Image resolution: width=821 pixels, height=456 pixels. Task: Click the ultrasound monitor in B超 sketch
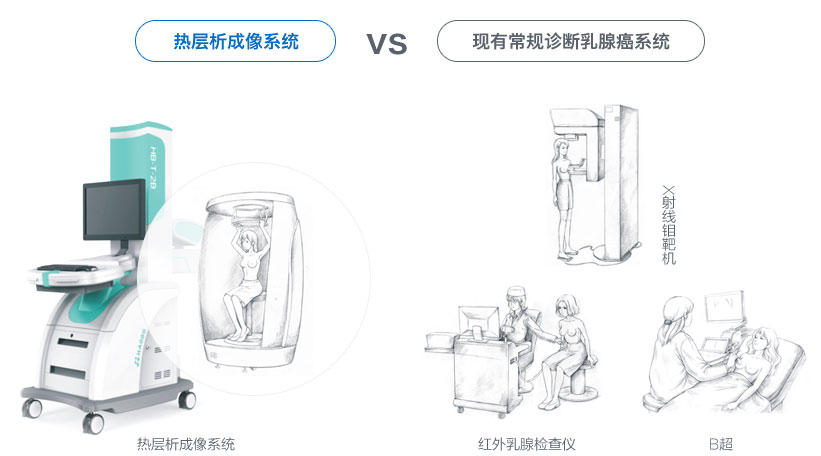click(x=724, y=308)
